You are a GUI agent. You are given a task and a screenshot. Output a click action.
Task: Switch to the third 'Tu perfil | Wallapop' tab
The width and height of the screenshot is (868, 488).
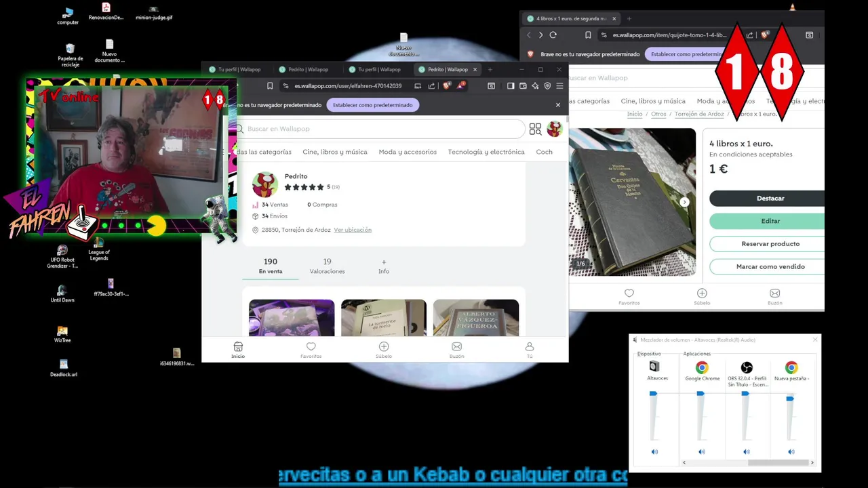click(x=374, y=69)
